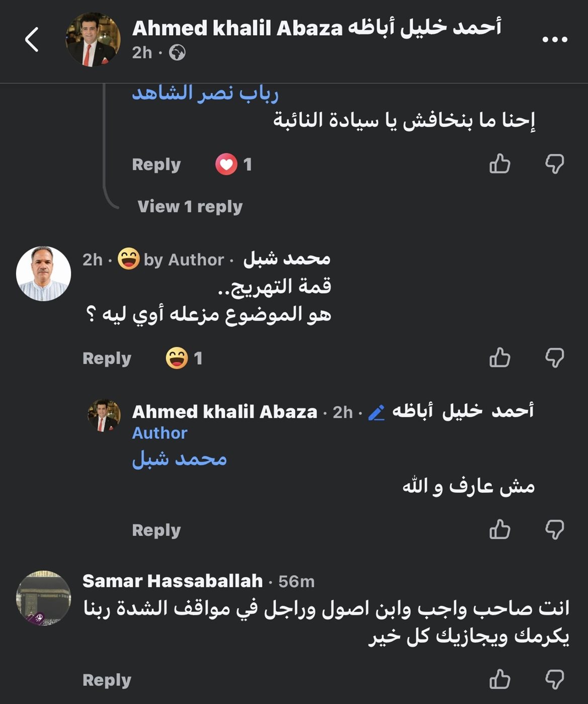Go back using the left chevron arrow

coord(32,40)
